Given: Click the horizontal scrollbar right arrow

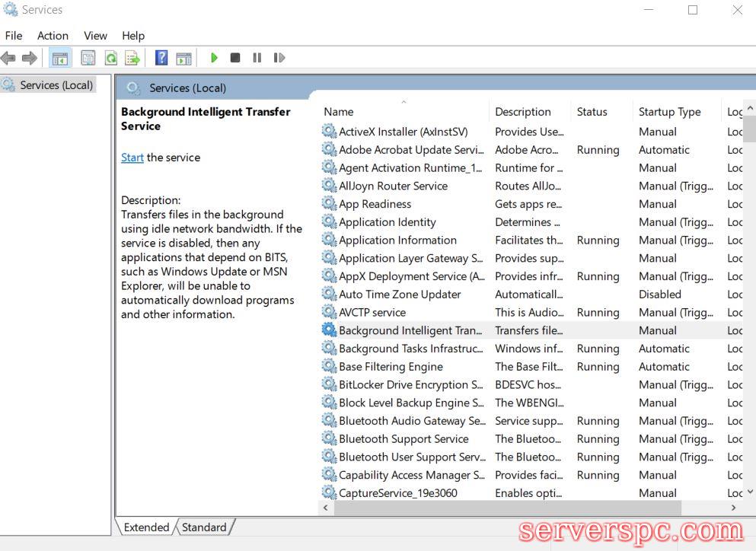Looking at the screenshot, I should tap(734, 508).
